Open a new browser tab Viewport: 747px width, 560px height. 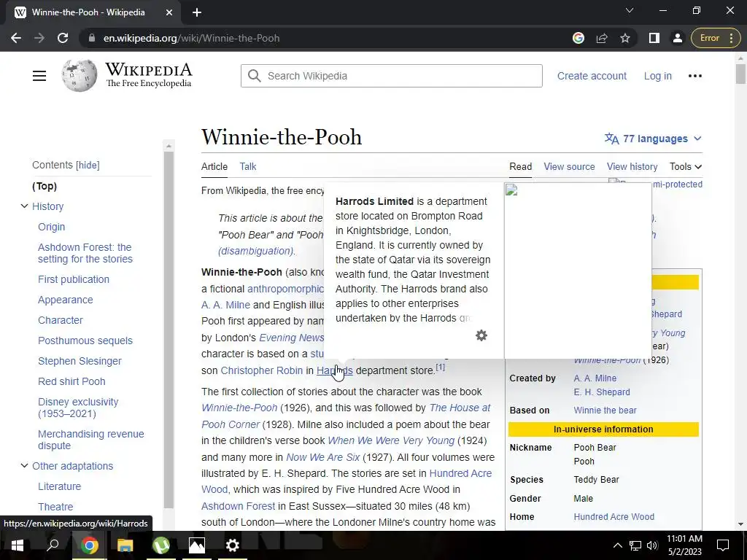197,12
